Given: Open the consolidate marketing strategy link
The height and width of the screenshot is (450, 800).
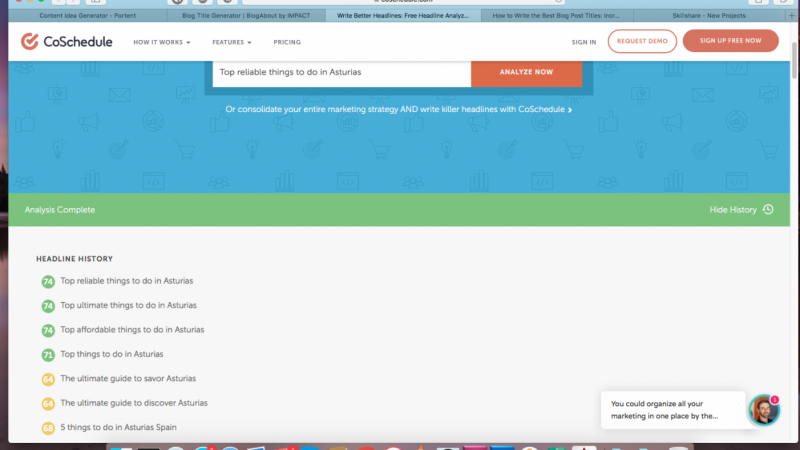Looking at the screenshot, I should tap(398, 109).
